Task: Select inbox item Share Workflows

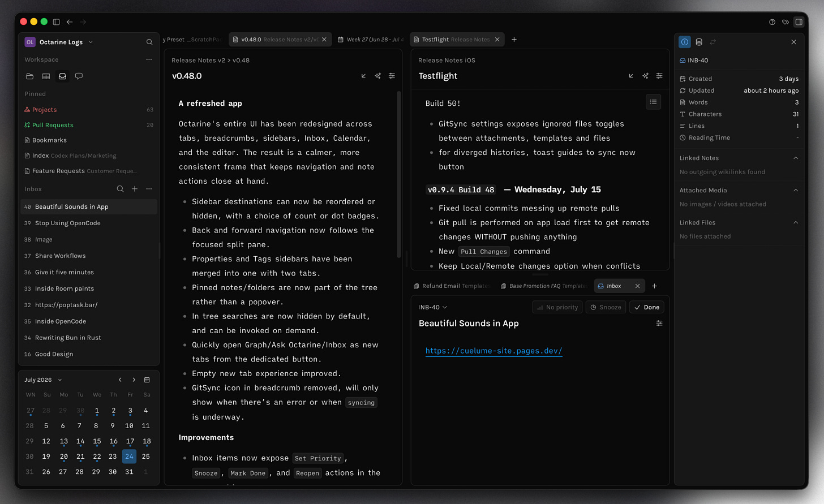Action: 89,256
